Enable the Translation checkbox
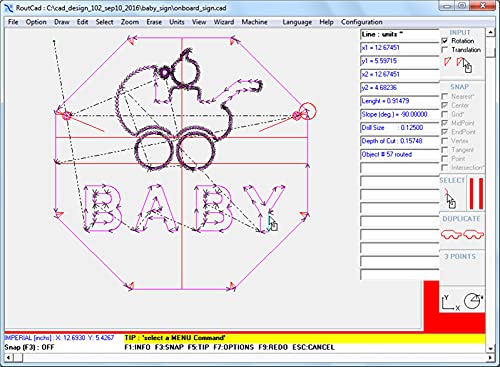Screen dimensions: 500x367 coord(445,50)
